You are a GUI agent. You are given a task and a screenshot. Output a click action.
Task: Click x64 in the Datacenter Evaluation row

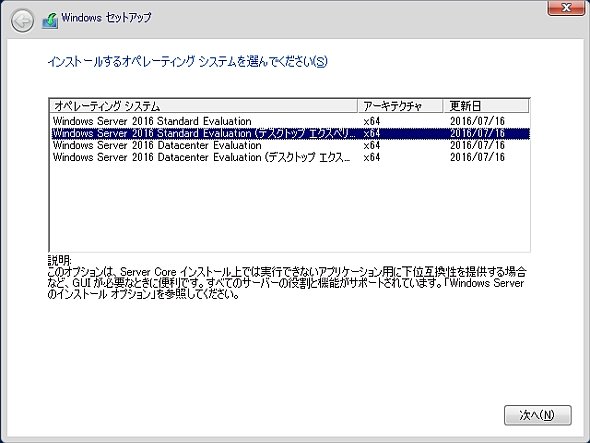pos(372,145)
